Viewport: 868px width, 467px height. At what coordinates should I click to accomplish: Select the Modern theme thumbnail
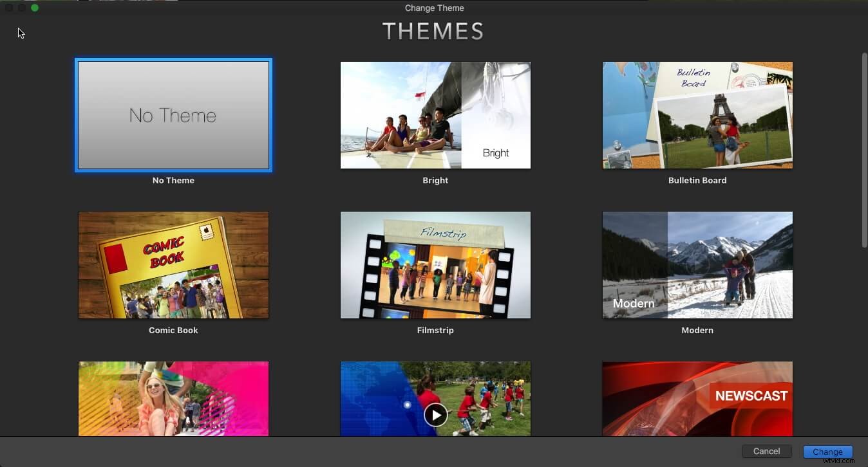click(697, 265)
